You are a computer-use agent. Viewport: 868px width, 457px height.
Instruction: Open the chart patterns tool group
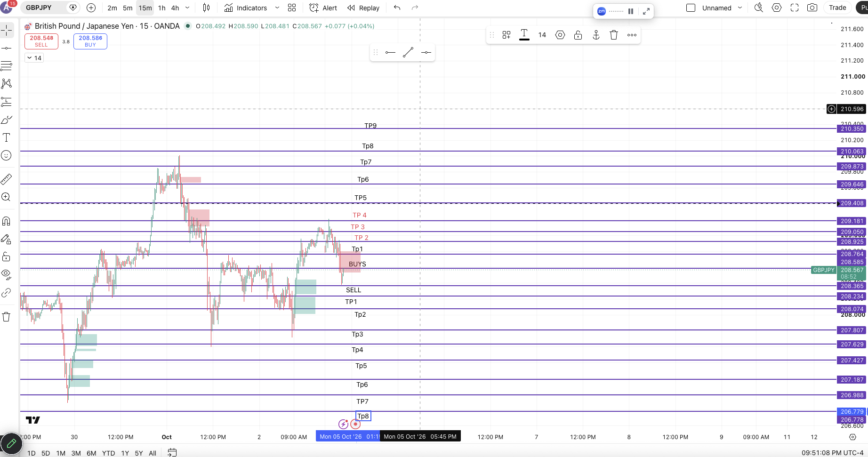pyautogui.click(x=7, y=84)
